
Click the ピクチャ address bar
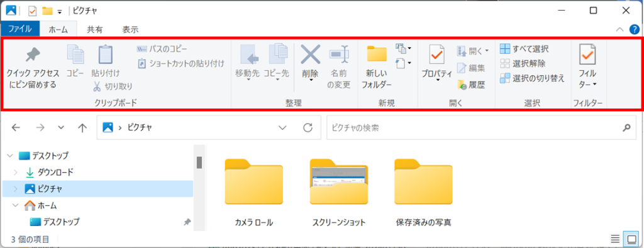click(209, 128)
